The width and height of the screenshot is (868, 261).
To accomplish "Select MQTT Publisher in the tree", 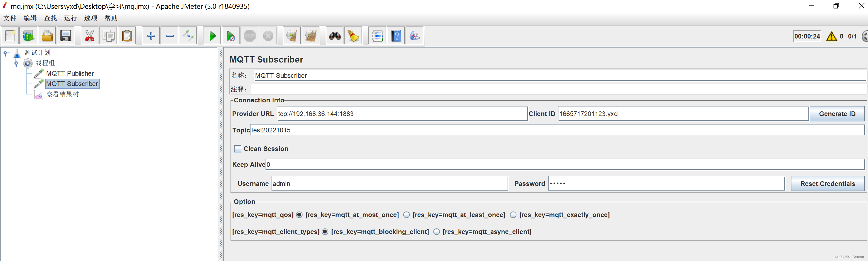I will pos(70,73).
